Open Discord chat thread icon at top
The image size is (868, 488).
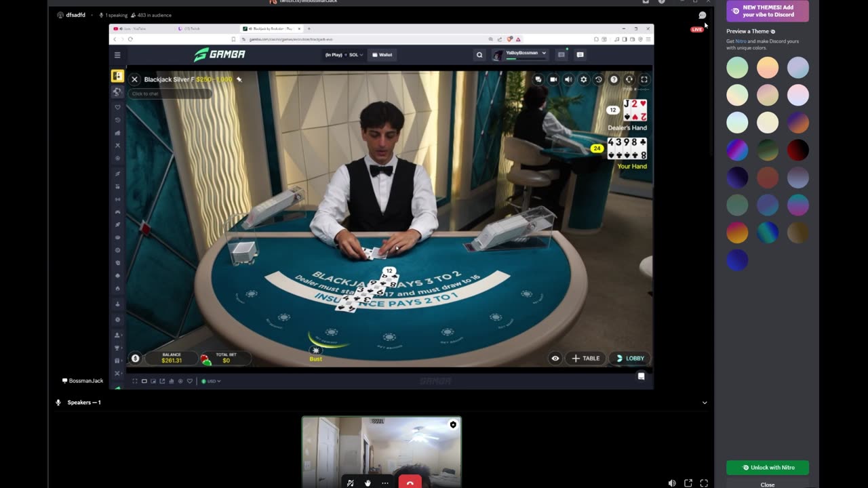coord(703,15)
